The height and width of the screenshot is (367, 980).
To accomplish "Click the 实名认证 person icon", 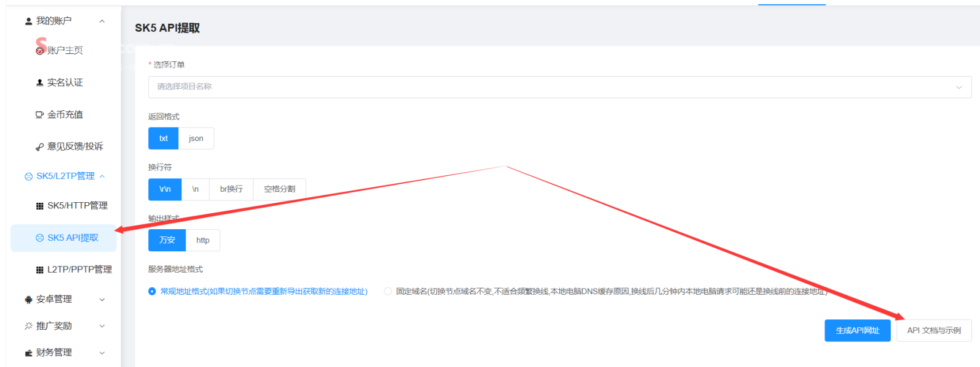I will (x=40, y=83).
